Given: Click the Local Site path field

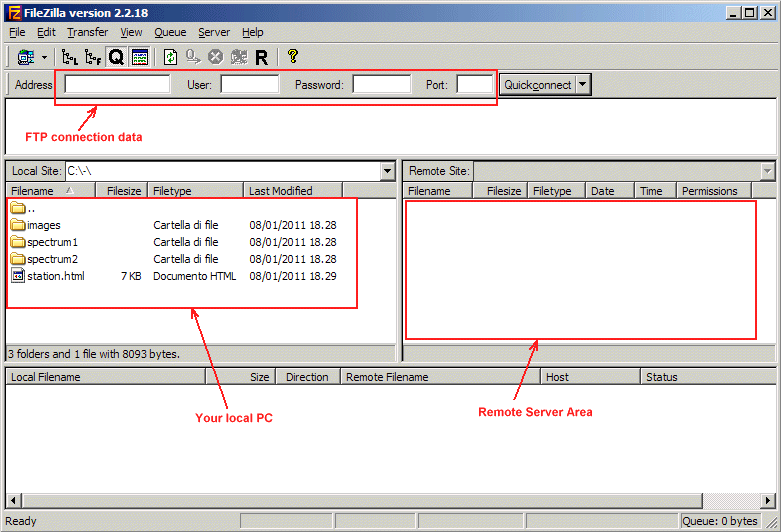Looking at the screenshot, I should pos(223,171).
